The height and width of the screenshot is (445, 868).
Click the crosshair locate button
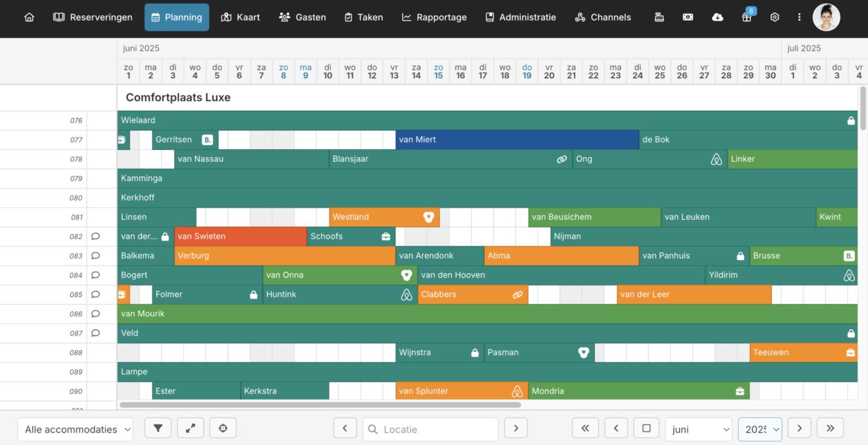coord(223,428)
